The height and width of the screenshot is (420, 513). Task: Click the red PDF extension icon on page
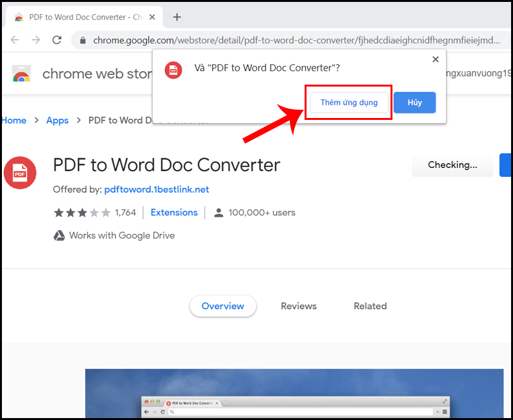(x=20, y=172)
